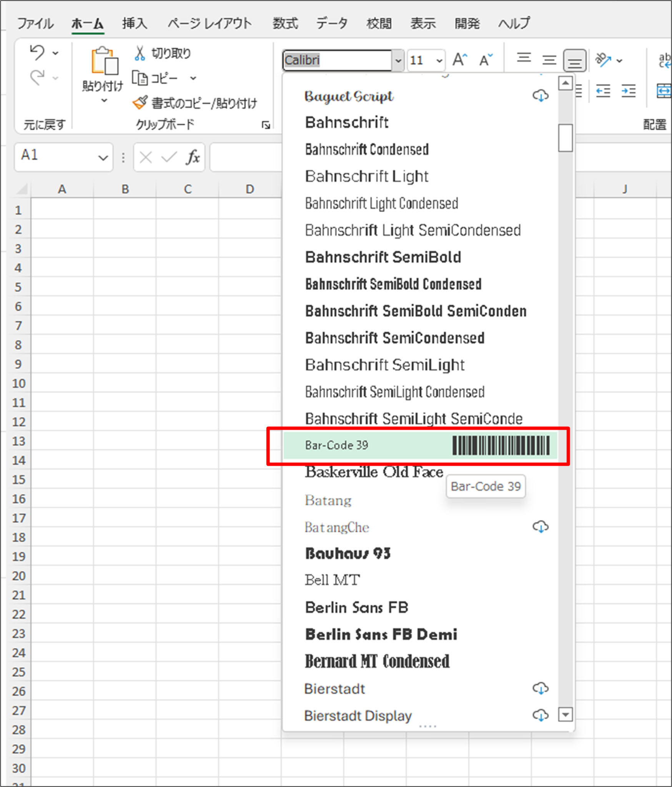Switch to the データ tab

tap(331, 23)
